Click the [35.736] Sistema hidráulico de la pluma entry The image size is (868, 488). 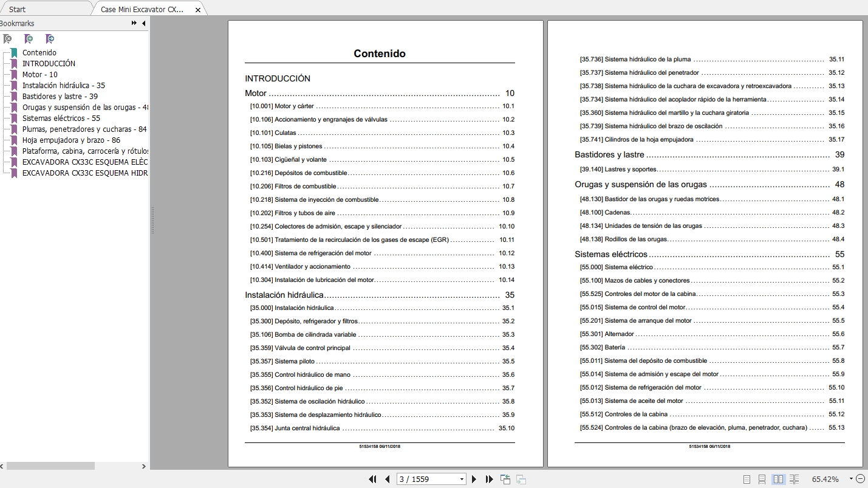pos(712,60)
